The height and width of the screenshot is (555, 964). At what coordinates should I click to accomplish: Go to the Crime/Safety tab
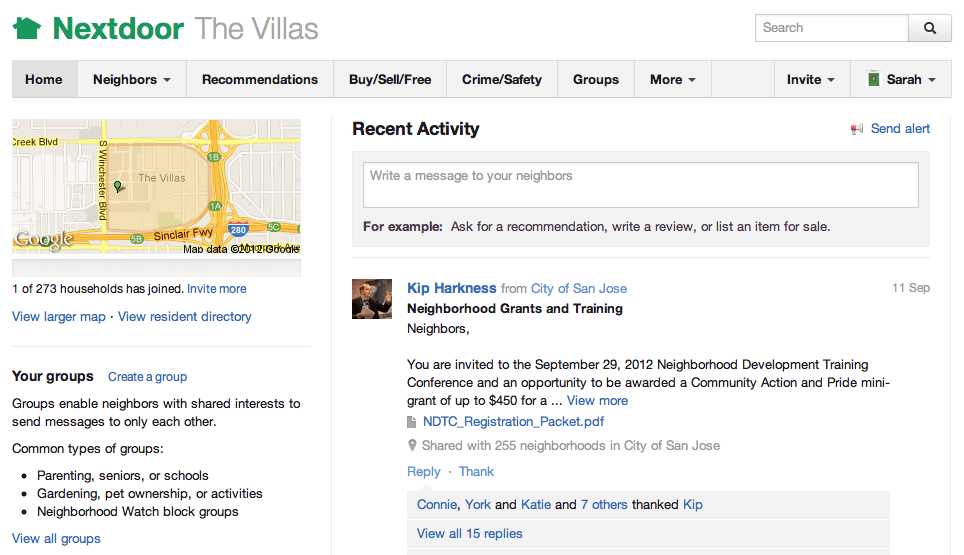pyautogui.click(x=502, y=79)
